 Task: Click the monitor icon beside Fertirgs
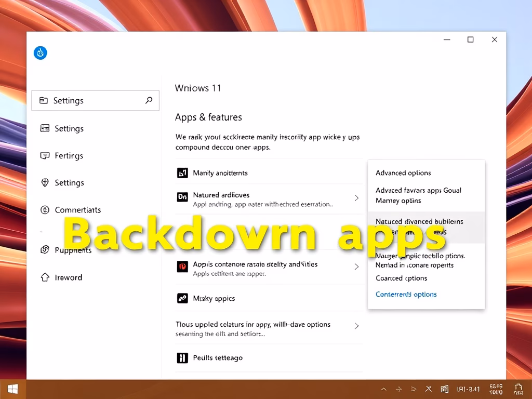[x=45, y=156]
